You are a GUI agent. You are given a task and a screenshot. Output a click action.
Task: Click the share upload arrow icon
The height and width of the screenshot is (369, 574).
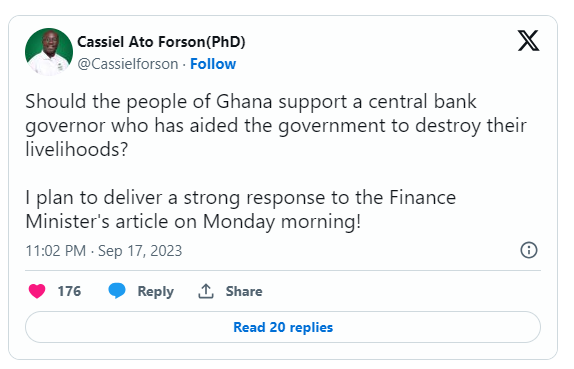click(206, 291)
